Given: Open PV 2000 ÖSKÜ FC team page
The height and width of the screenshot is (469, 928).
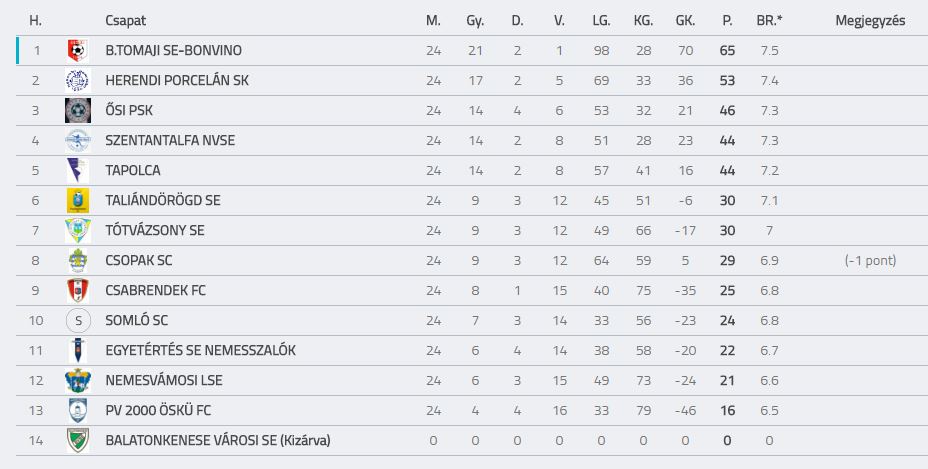Looking at the screenshot, I should pos(158,410).
